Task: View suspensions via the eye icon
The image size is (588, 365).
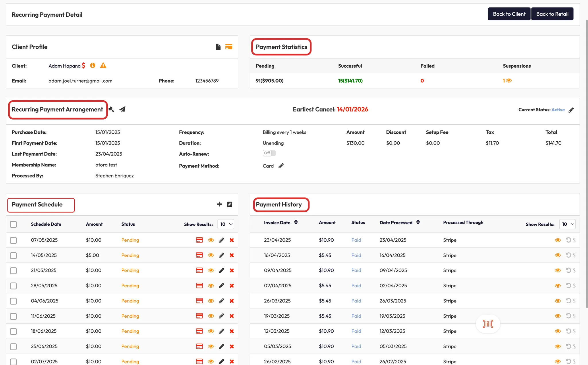Action: point(509,81)
